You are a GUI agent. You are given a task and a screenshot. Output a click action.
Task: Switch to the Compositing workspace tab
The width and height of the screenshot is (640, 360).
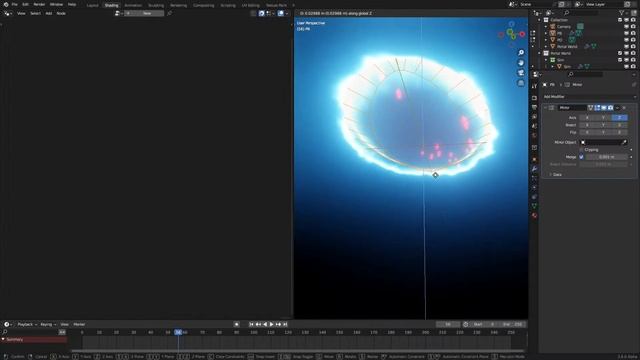(204, 5)
